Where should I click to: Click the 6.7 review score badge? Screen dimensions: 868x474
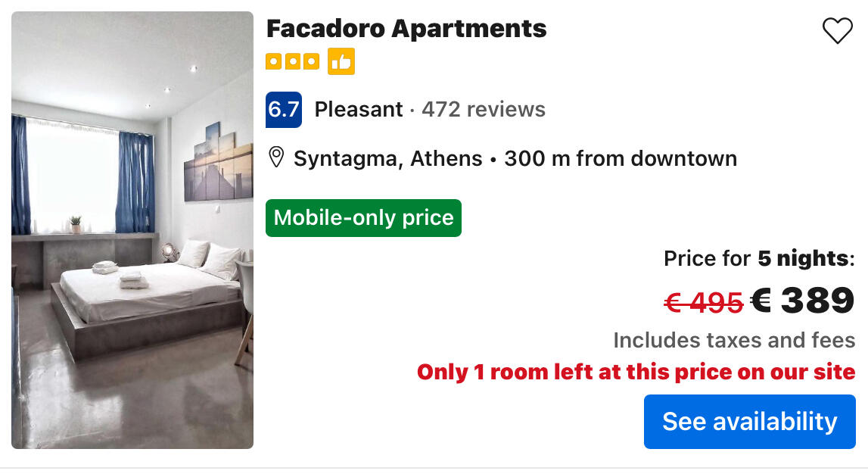pos(284,110)
